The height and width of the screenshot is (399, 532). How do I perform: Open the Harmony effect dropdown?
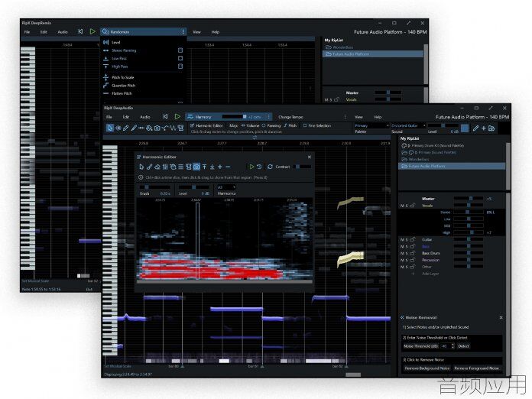click(x=203, y=117)
